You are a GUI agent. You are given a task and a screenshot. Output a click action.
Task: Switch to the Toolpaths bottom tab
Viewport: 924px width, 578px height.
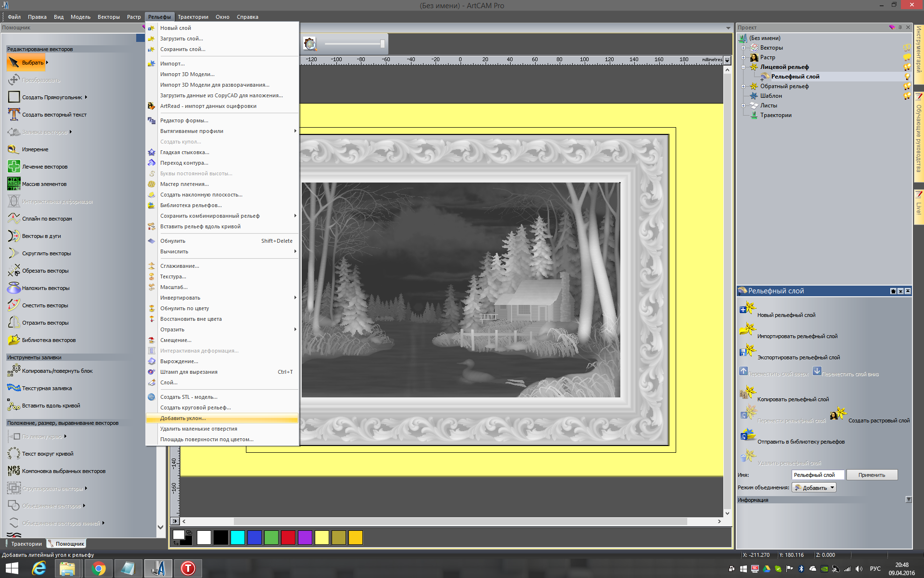coord(23,544)
